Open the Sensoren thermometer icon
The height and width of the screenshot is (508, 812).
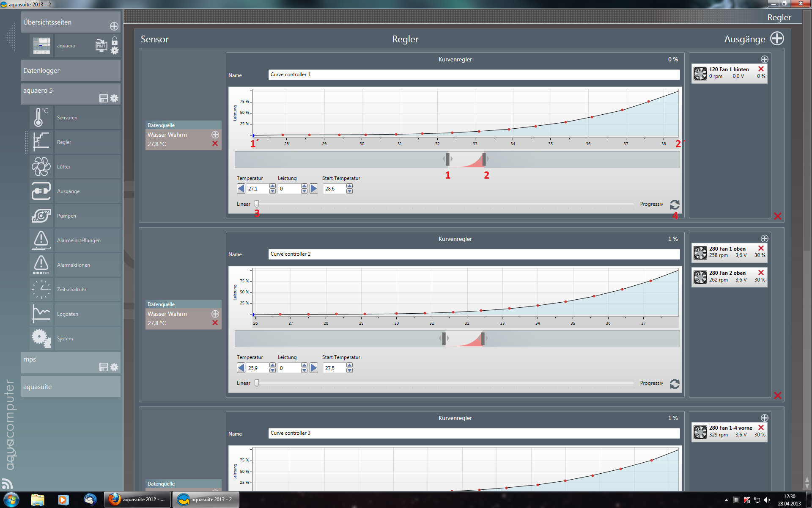41,117
